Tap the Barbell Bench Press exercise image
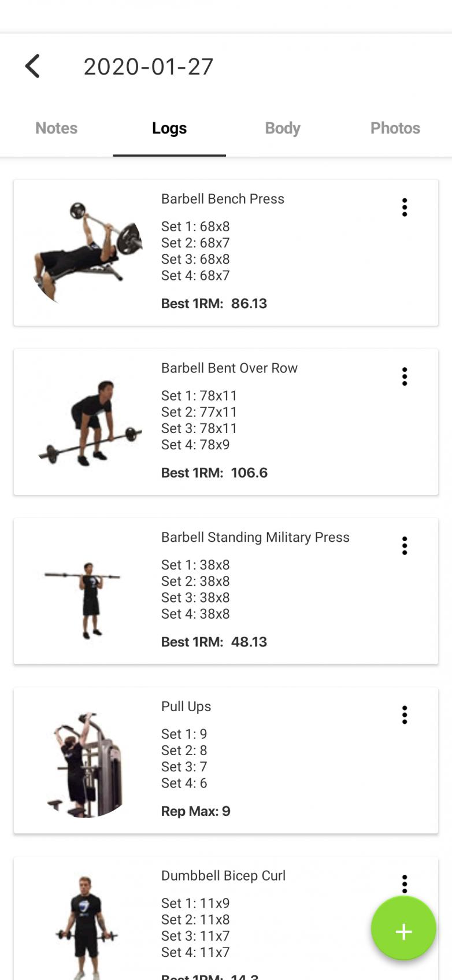 coord(88,251)
